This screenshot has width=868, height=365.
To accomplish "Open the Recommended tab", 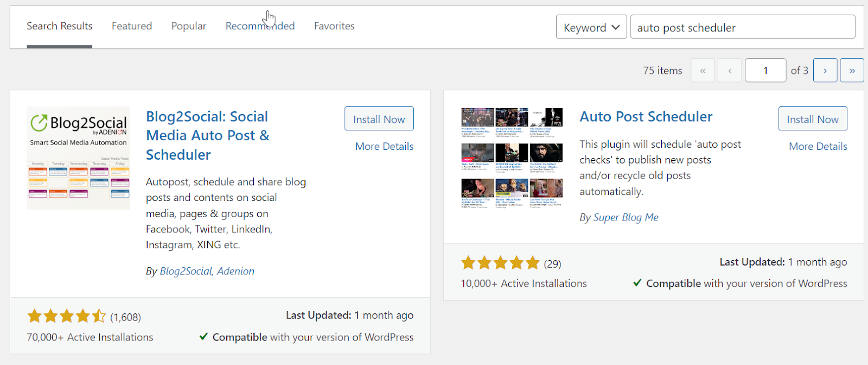I will click(260, 26).
